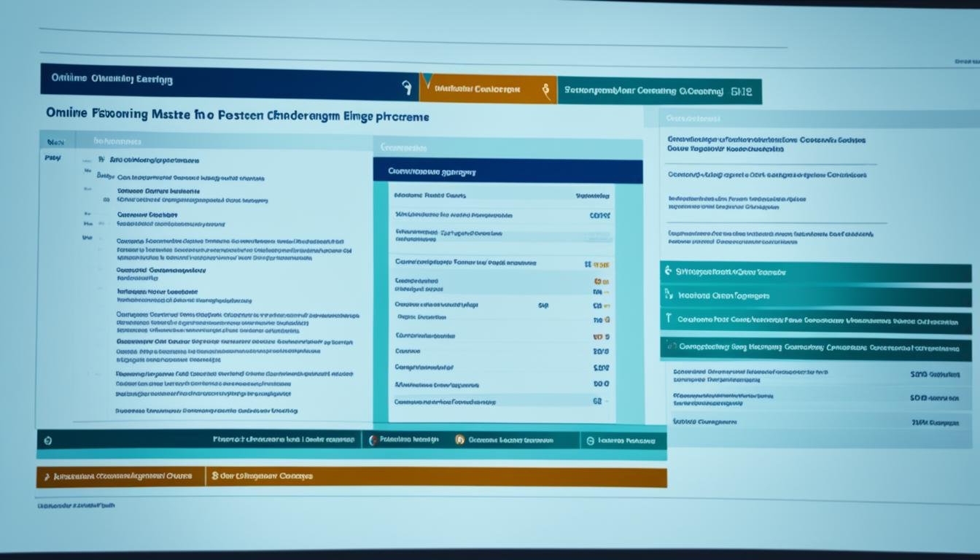
Task: Click the icon ending the navy header tab
Action: pyautogui.click(x=405, y=87)
